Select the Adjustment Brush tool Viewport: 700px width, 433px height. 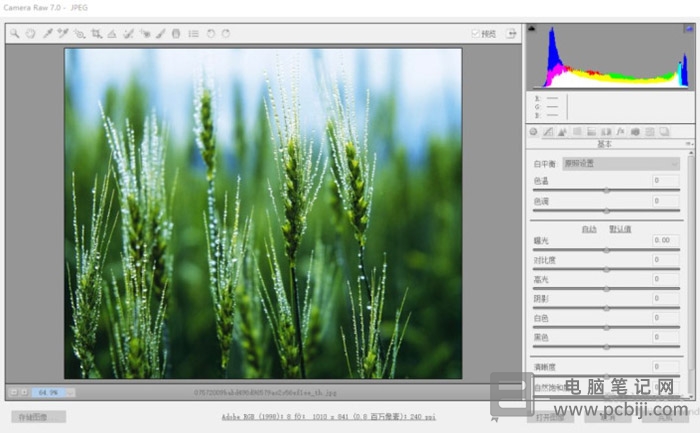point(161,33)
